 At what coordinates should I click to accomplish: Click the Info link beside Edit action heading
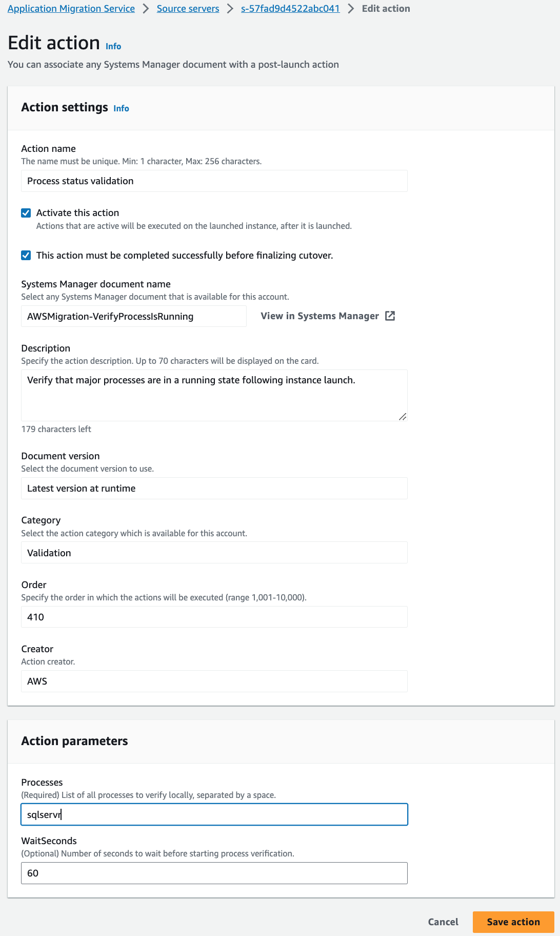113,46
